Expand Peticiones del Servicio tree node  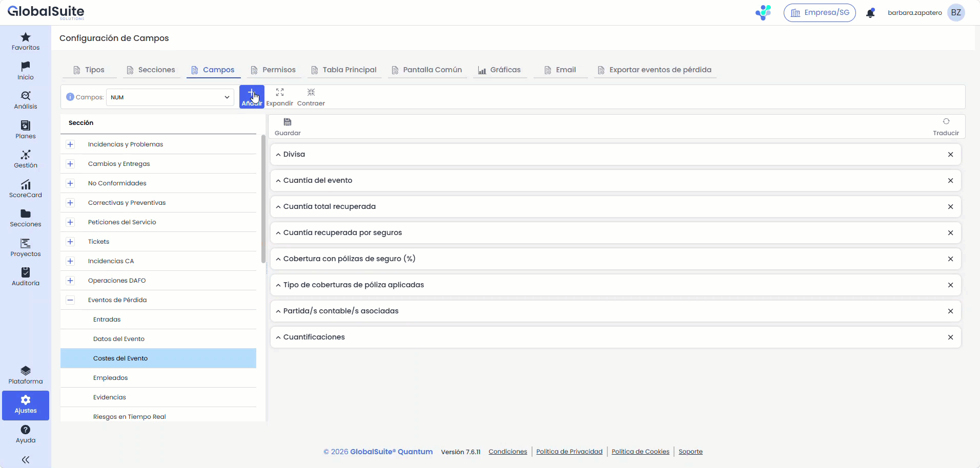(70, 222)
